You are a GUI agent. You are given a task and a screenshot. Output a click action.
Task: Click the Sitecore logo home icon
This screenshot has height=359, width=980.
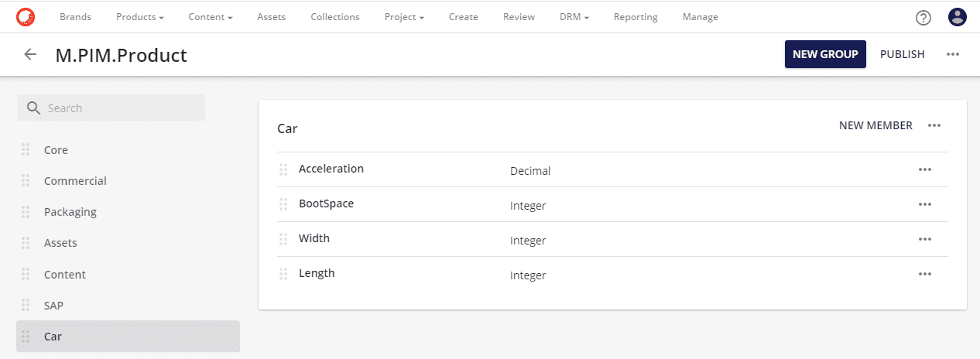[x=26, y=16]
